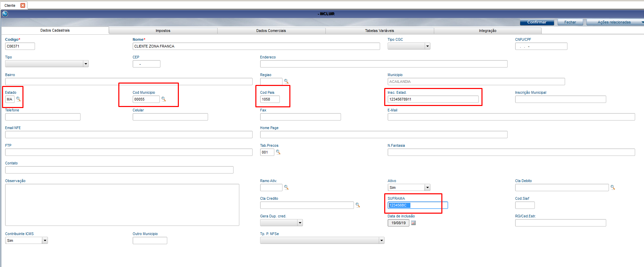The image size is (644, 267).
Task: Click the Tab.Precos field with 001
Action: click(x=267, y=152)
